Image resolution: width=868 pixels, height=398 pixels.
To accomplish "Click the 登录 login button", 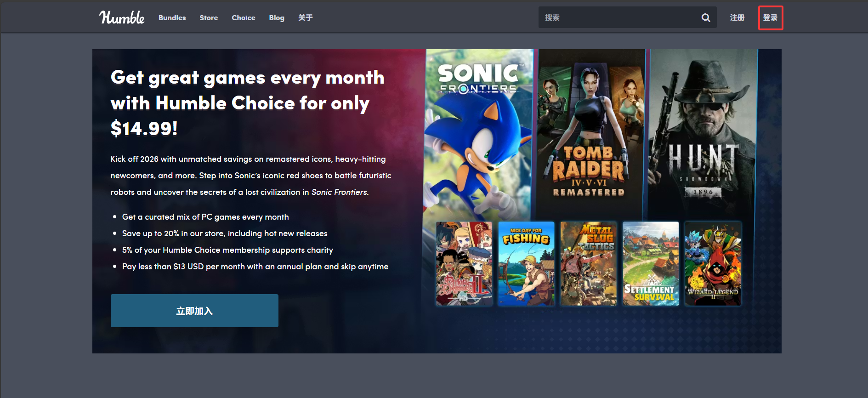I will [770, 17].
